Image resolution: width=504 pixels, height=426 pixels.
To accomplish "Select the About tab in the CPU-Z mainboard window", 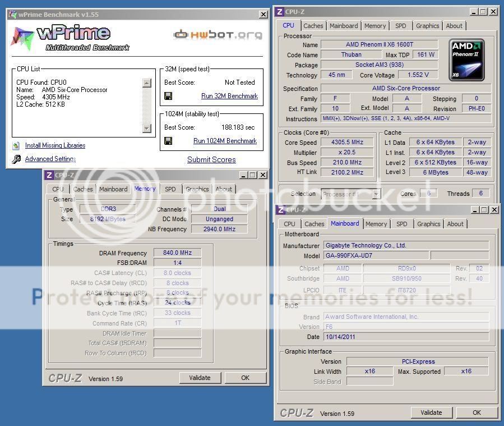I will (x=455, y=224).
